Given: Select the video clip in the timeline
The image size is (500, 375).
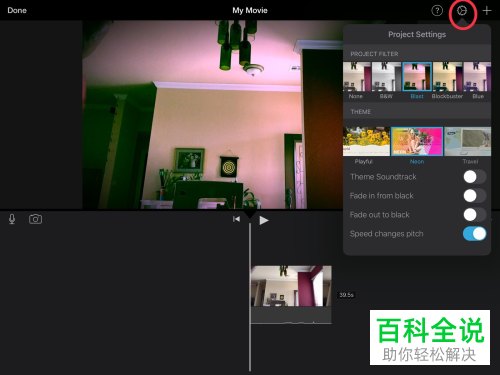Looking at the screenshot, I should pos(291,286).
